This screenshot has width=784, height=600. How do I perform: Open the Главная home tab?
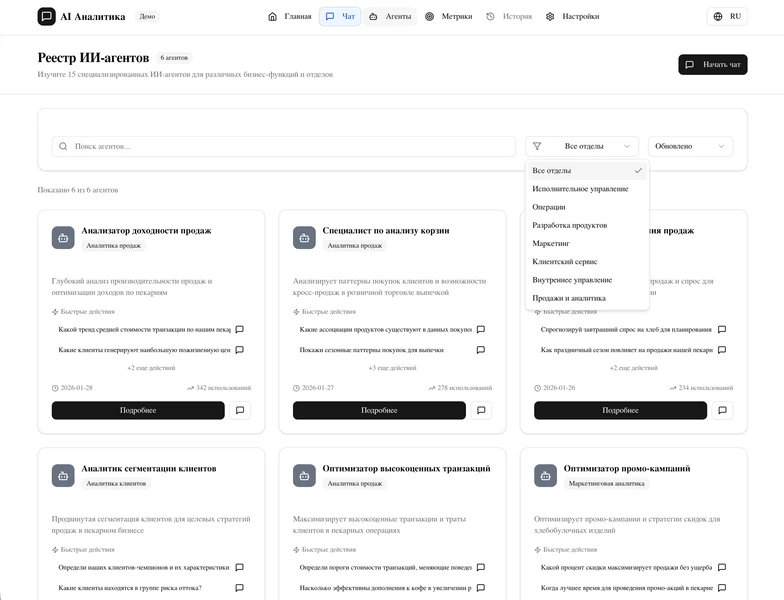click(290, 16)
